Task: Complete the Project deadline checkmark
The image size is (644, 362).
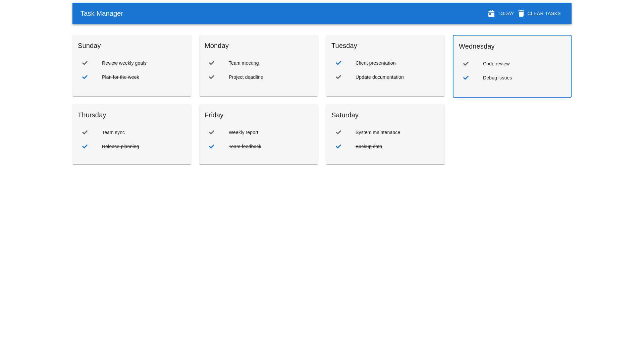Action: (212, 77)
